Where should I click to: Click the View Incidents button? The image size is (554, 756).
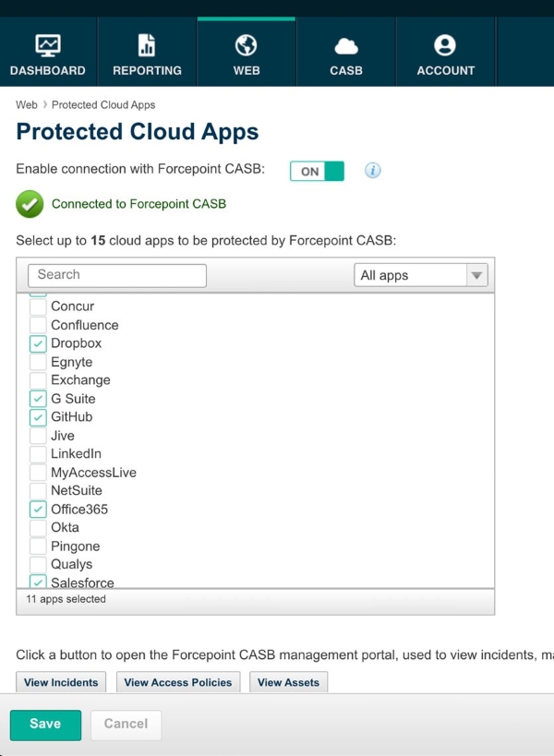[x=61, y=683]
